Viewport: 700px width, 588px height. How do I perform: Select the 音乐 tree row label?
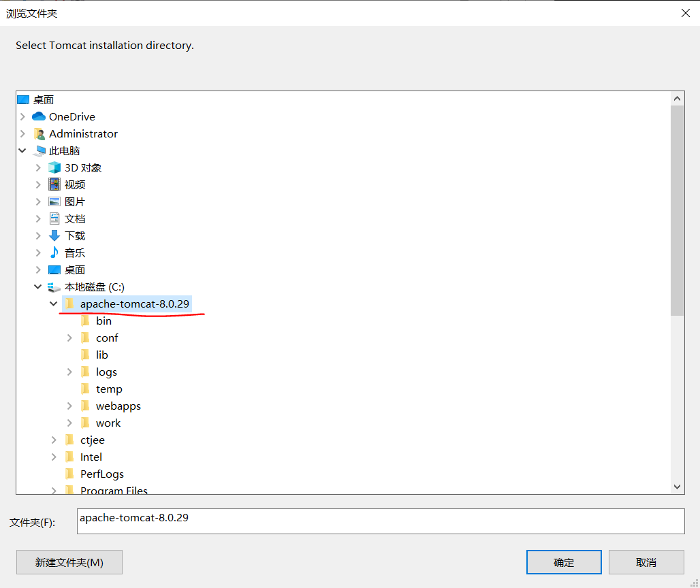coord(74,253)
